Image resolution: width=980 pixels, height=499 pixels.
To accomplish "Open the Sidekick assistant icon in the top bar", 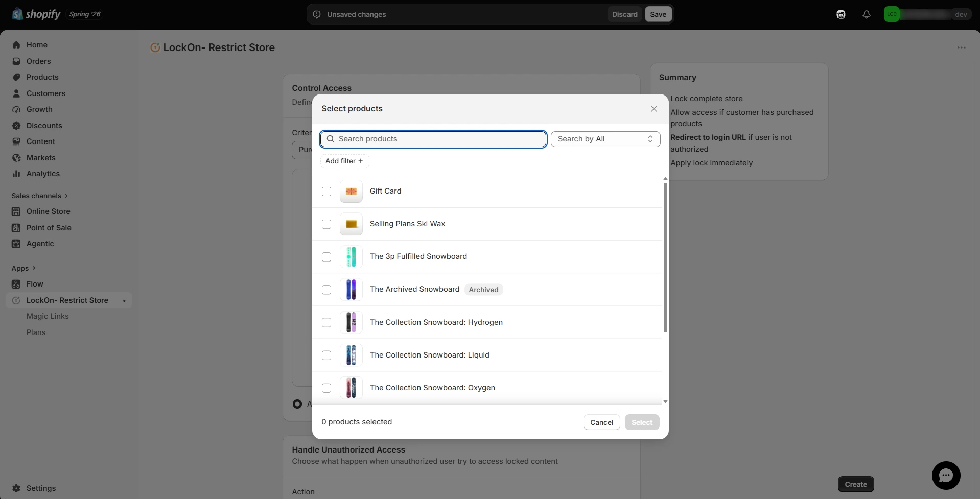I will (x=841, y=14).
